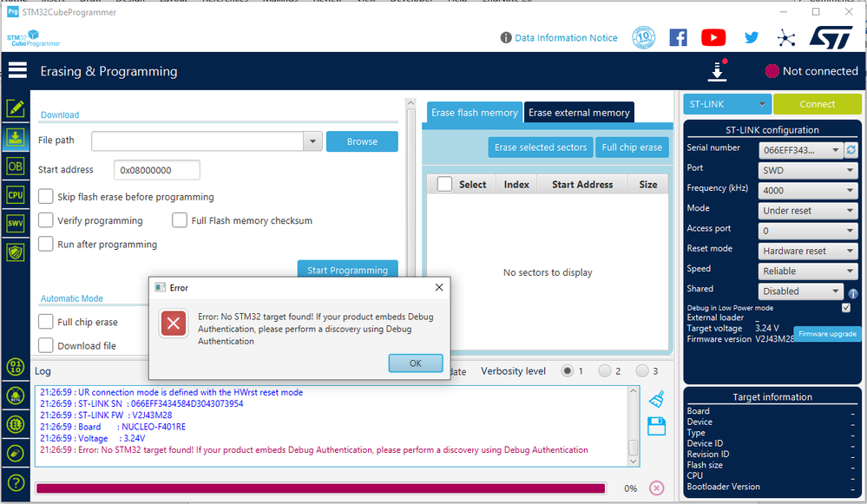Toggle Run after programming checkbox
Screen dimensions: 867x504
(x=45, y=245)
